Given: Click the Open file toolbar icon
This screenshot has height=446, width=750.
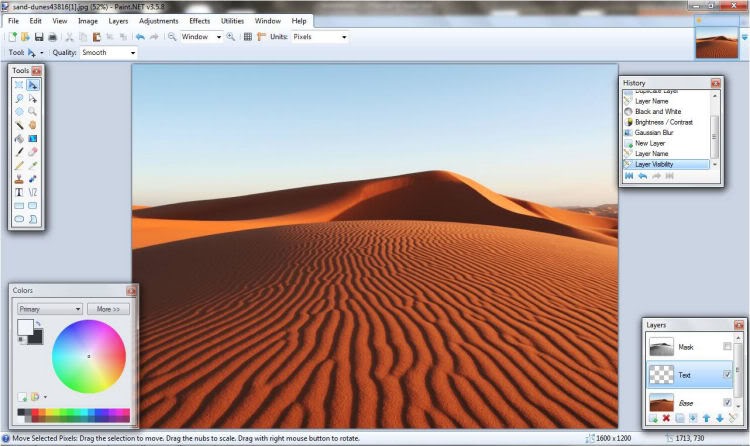Looking at the screenshot, I should click(x=25, y=37).
